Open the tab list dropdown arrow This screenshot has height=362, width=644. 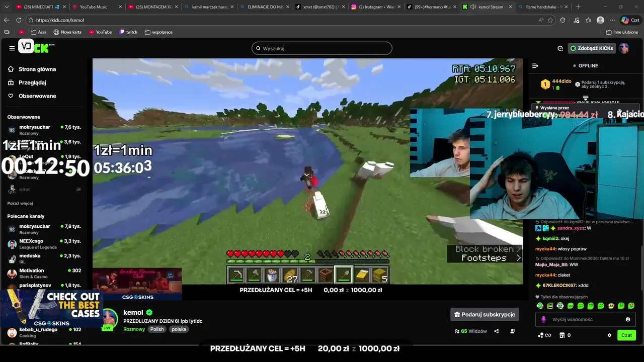7,7
